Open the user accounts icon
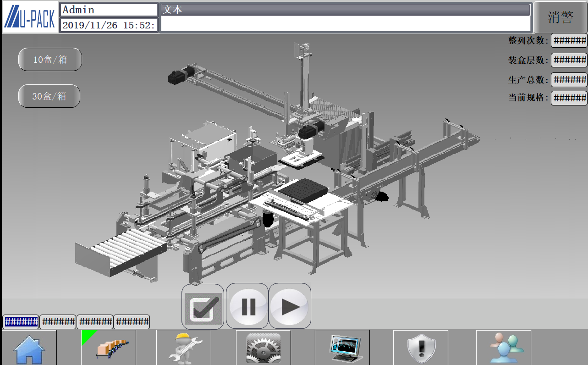Viewport: 588px width, 365px height. click(x=503, y=348)
